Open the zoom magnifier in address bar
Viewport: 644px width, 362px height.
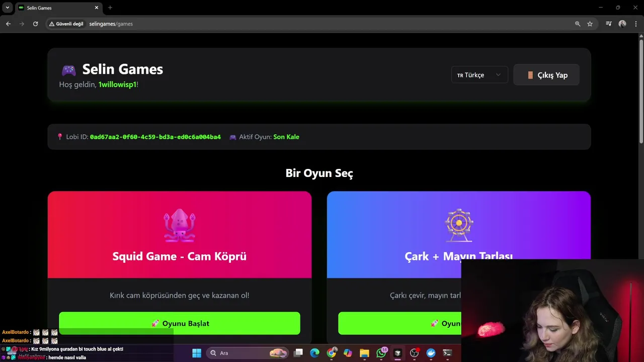coord(578,24)
